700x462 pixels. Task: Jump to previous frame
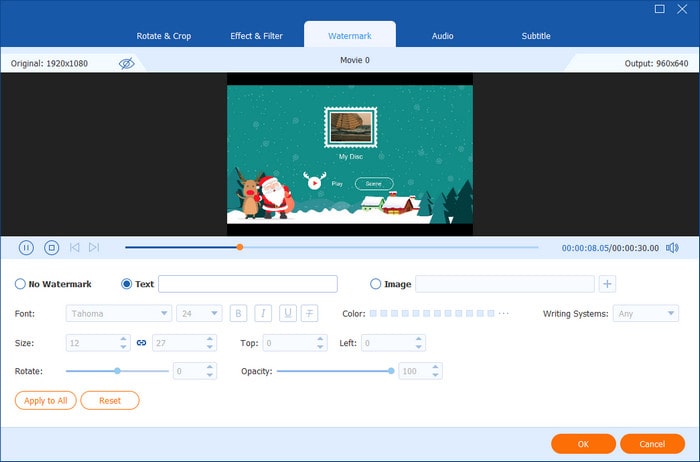pyautogui.click(x=74, y=247)
